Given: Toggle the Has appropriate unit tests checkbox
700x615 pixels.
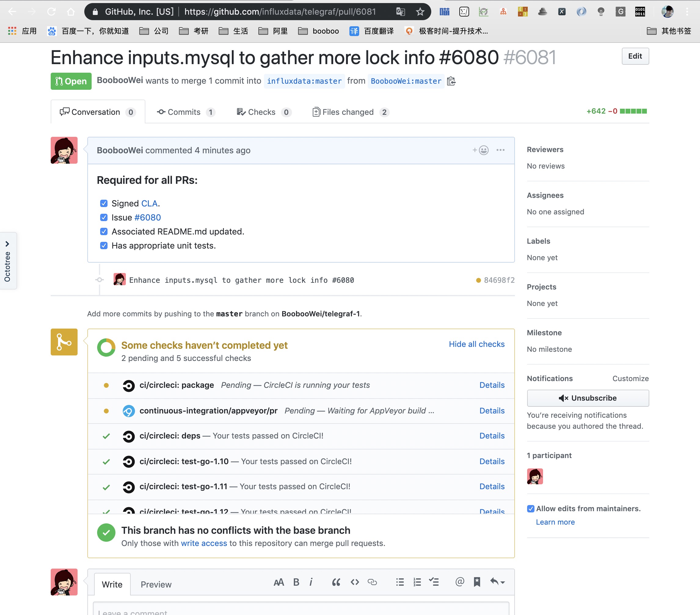Looking at the screenshot, I should pyautogui.click(x=104, y=246).
